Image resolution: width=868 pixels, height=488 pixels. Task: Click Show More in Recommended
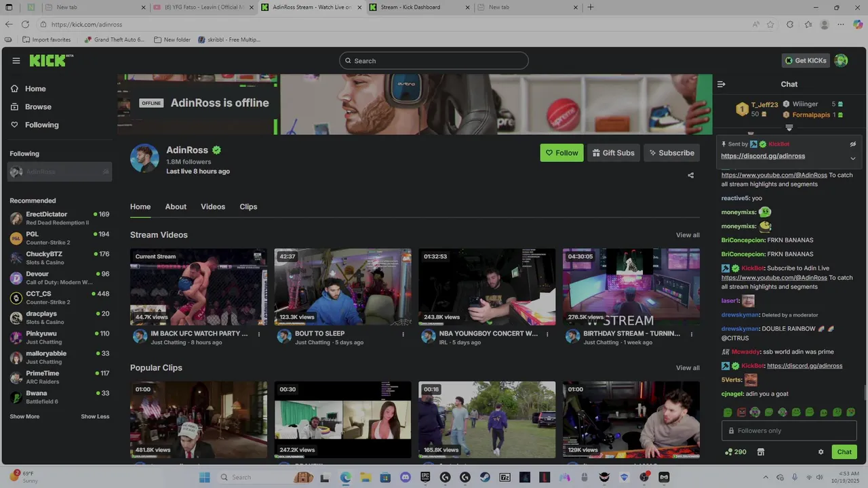[24, 416]
